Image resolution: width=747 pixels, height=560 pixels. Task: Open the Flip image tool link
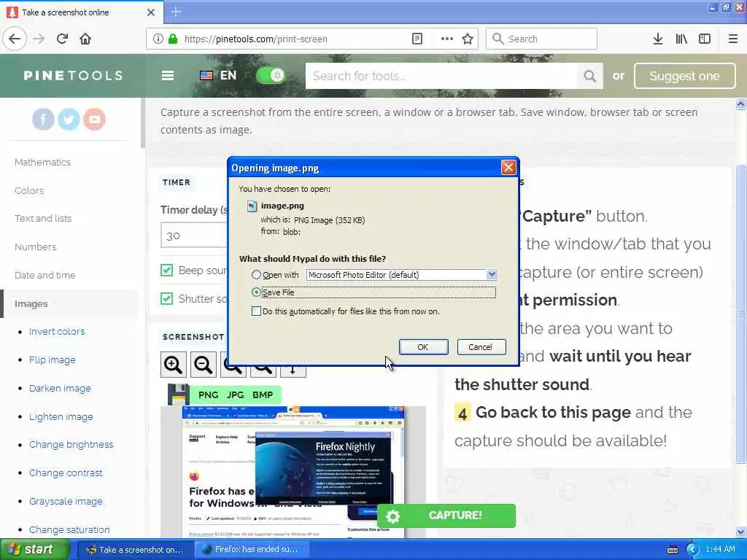point(53,360)
